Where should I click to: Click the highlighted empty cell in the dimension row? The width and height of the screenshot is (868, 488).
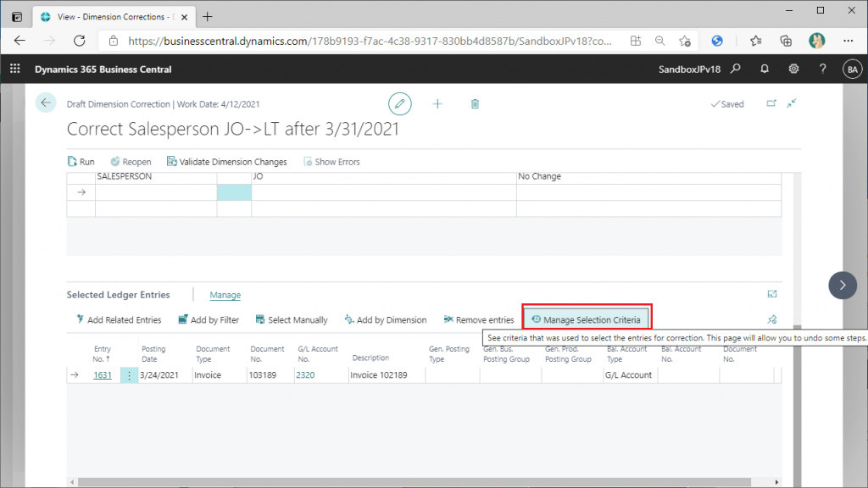(234, 192)
